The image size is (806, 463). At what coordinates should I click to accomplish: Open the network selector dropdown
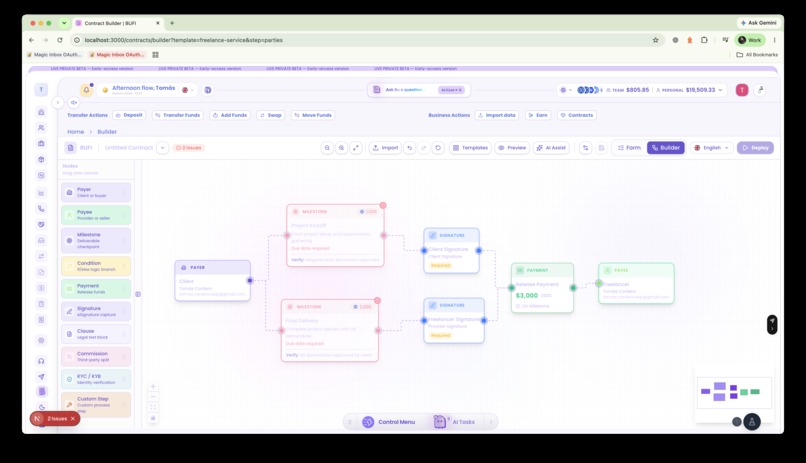coord(566,90)
